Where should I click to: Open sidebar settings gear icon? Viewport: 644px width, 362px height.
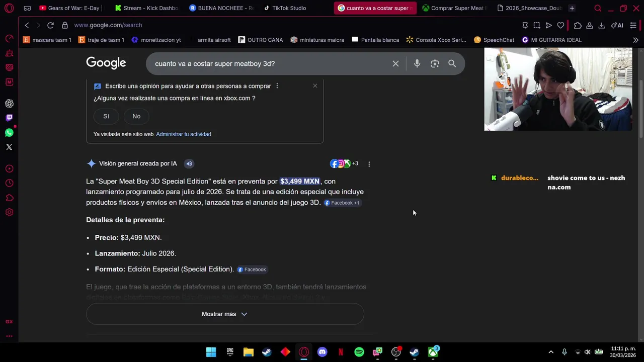click(x=9, y=212)
